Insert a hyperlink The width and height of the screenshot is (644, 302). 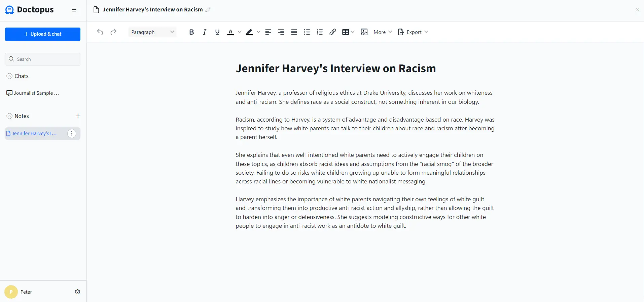click(333, 32)
